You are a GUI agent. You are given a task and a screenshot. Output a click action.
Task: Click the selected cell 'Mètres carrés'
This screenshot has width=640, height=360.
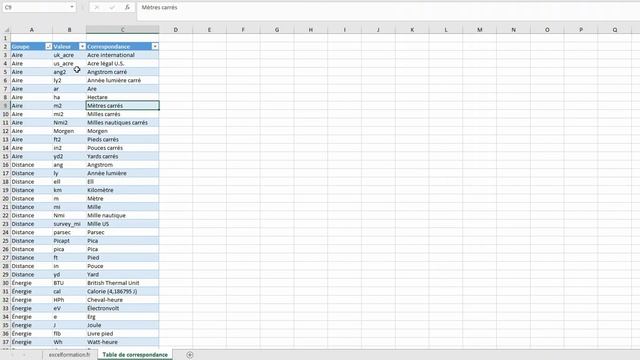122,106
